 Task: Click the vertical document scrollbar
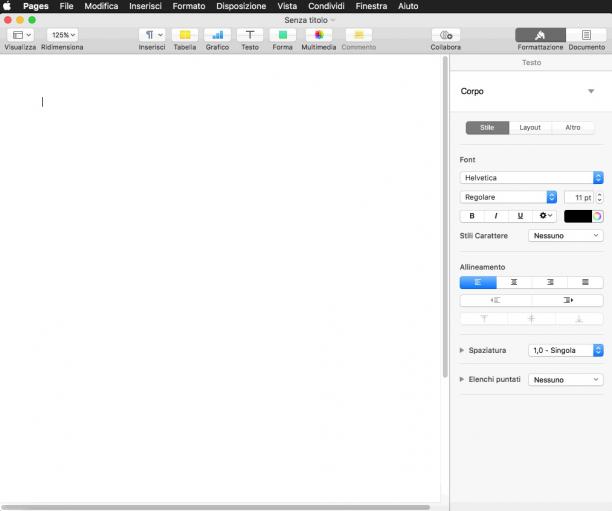pos(445,217)
